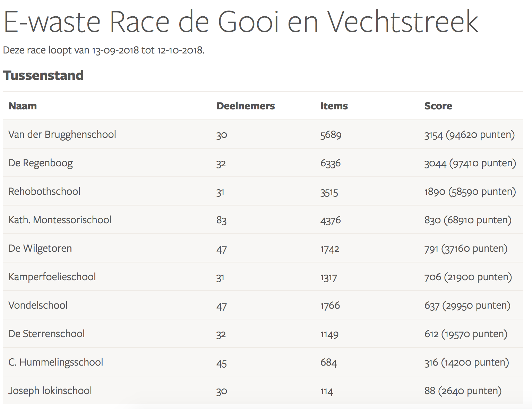Click the Tussenstand heading
The image size is (532, 409).
pyautogui.click(x=43, y=75)
